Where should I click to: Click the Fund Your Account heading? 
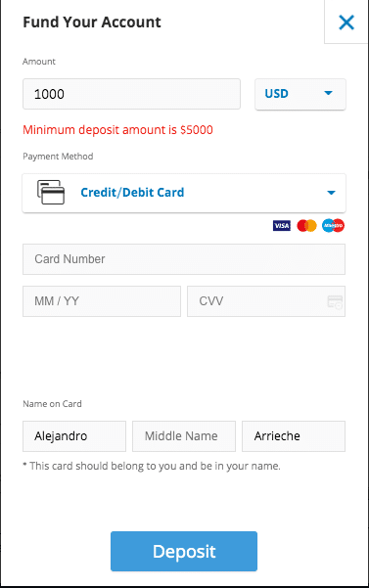(x=92, y=23)
